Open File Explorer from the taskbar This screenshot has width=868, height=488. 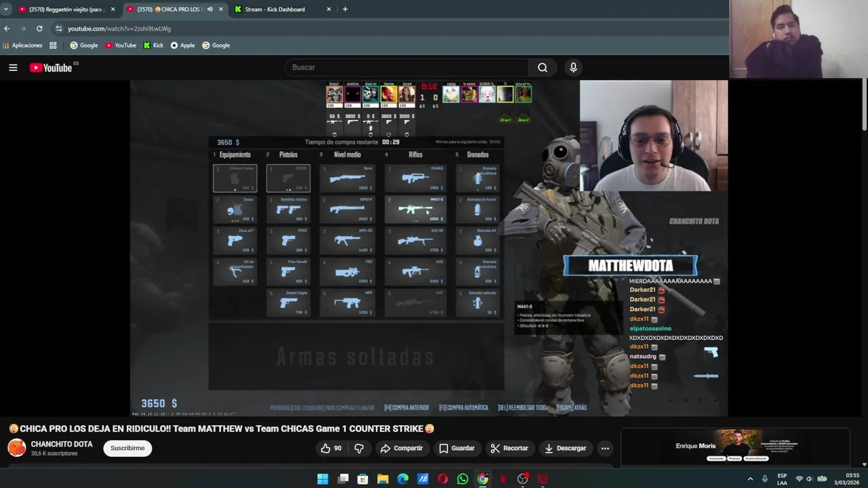point(383,479)
